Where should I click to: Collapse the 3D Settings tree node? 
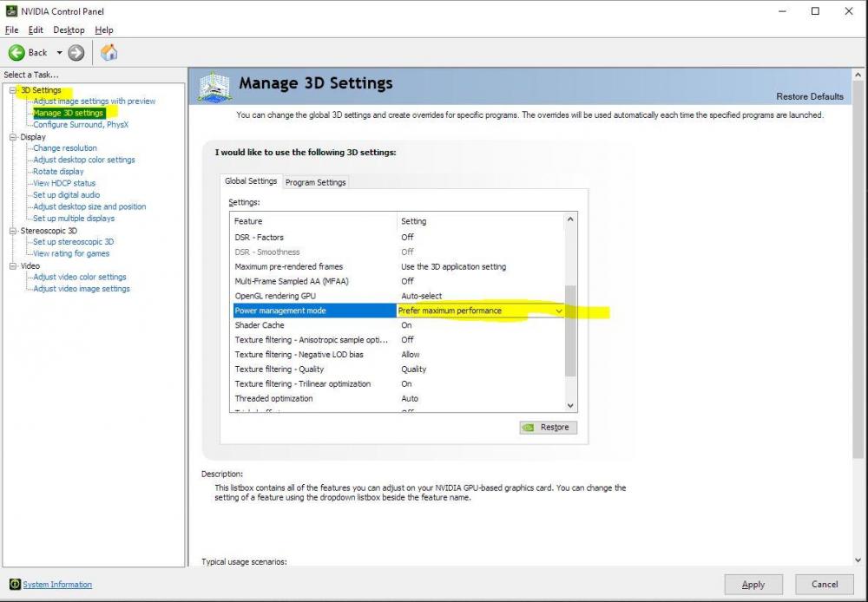coord(13,89)
